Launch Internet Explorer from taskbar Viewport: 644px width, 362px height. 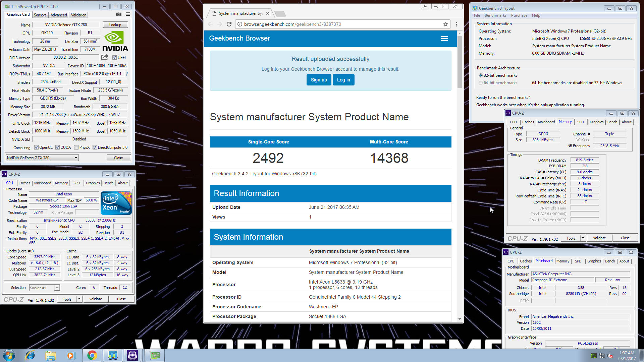pos(30,355)
